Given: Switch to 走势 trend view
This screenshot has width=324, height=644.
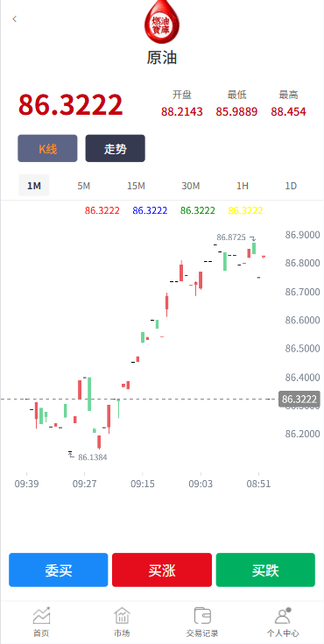Looking at the screenshot, I should 116,148.
